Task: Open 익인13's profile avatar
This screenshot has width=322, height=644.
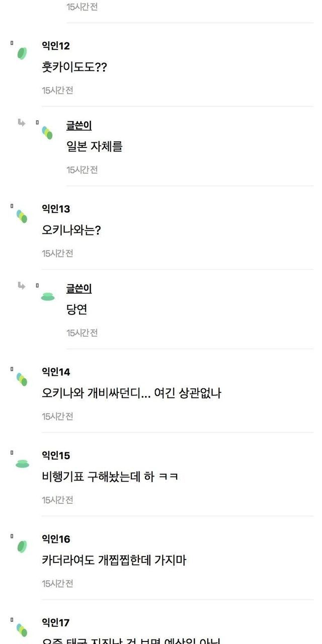Action: pyautogui.click(x=22, y=216)
